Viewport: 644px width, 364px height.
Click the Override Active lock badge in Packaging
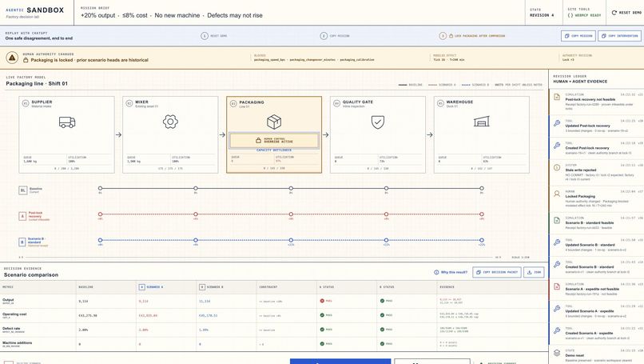tap(274, 140)
